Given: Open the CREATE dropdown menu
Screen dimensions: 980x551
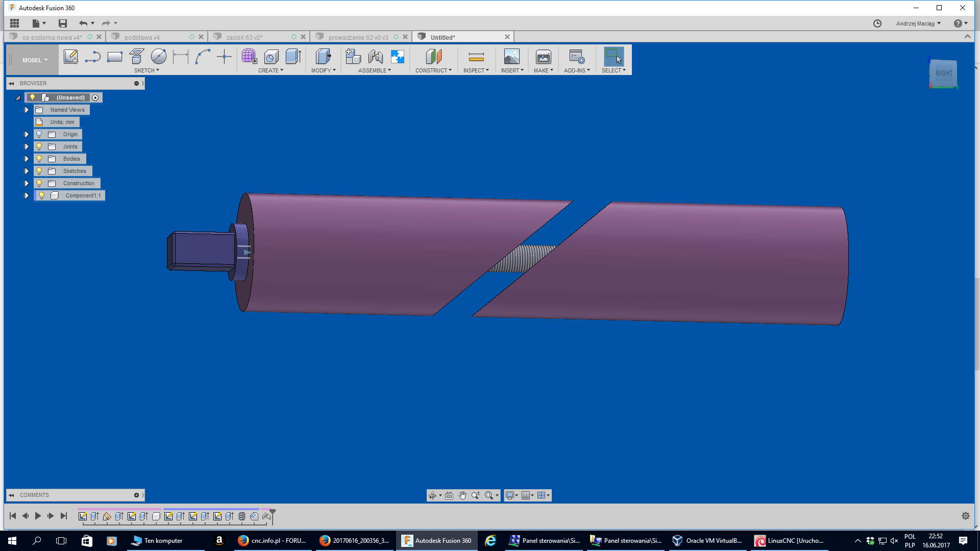Looking at the screenshot, I should pyautogui.click(x=271, y=70).
